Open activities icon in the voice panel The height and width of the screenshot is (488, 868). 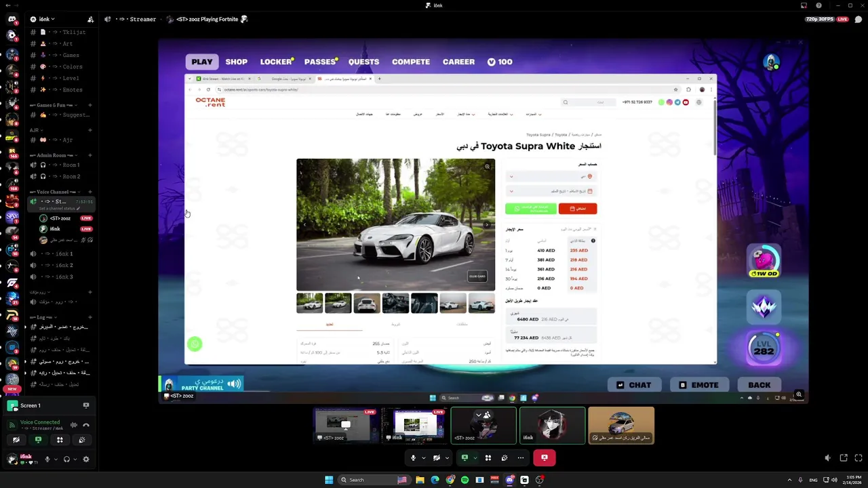pos(60,440)
